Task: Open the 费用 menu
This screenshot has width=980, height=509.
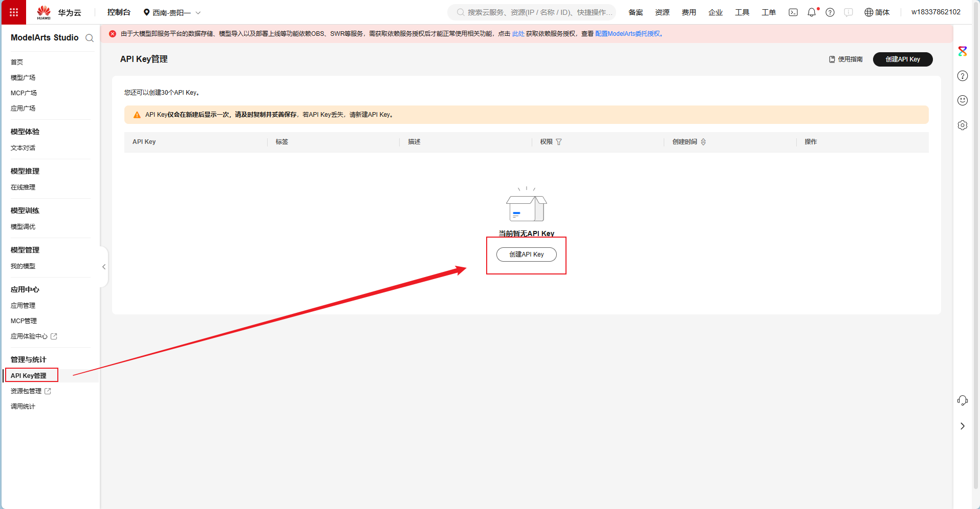Action: point(689,12)
